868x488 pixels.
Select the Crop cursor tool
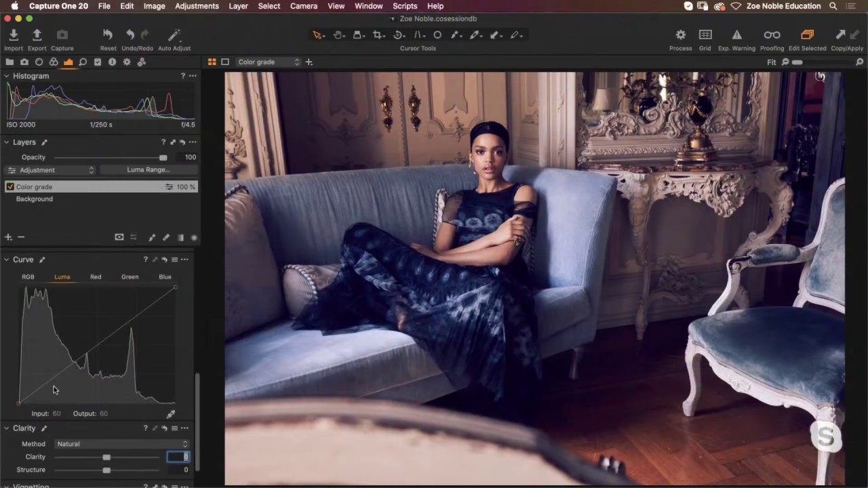coord(378,35)
